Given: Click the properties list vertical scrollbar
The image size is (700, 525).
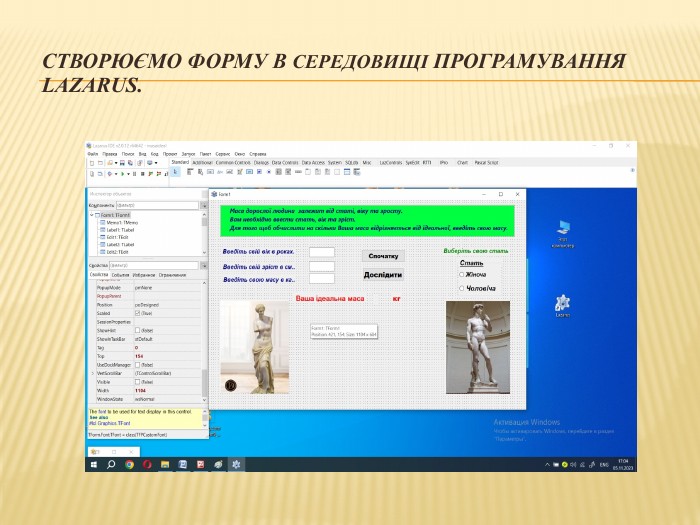Looking at the screenshot, I should [x=204, y=341].
